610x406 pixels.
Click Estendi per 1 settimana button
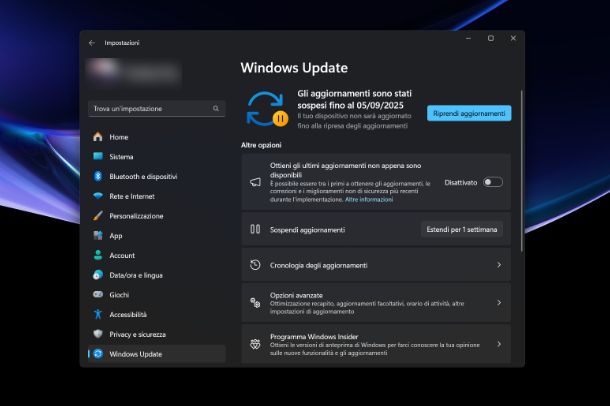461,229
